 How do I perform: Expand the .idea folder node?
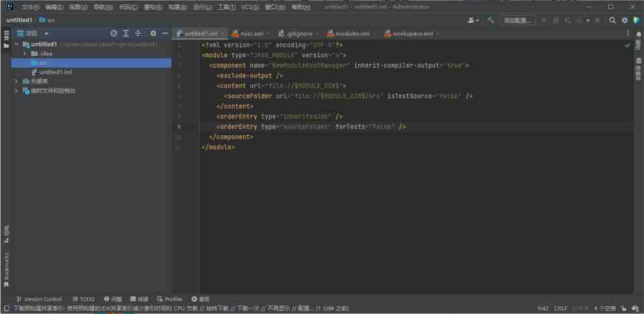click(24, 54)
